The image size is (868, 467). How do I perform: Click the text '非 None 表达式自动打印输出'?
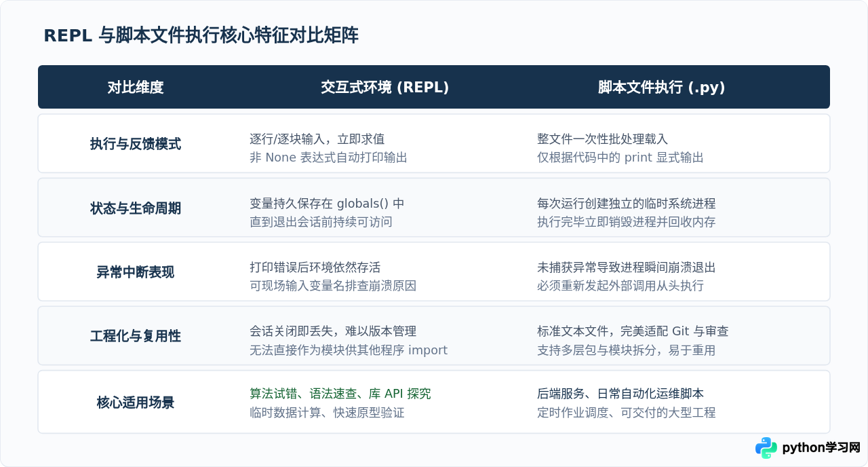[x=329, y=157]
